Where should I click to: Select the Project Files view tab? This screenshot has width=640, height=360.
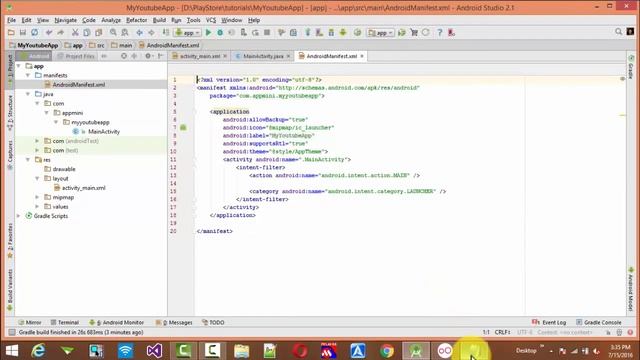[76, 56]
